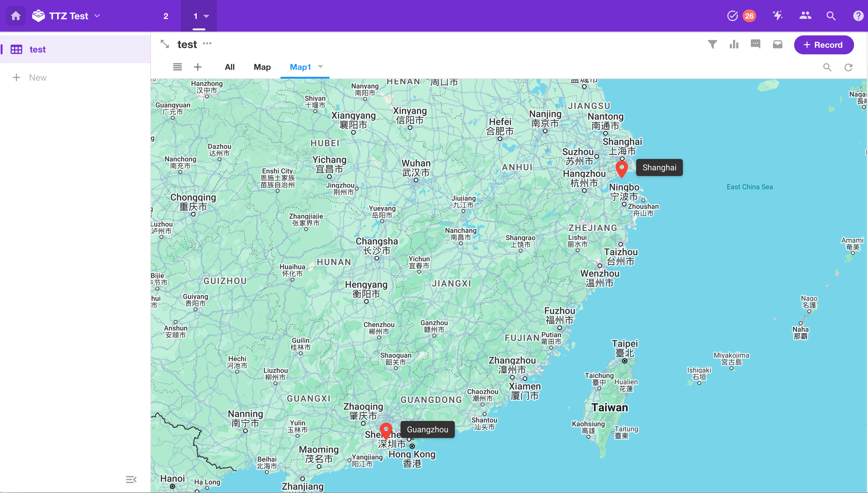Open the members people icon
868x493 pixels.
(x=805, y=15)
